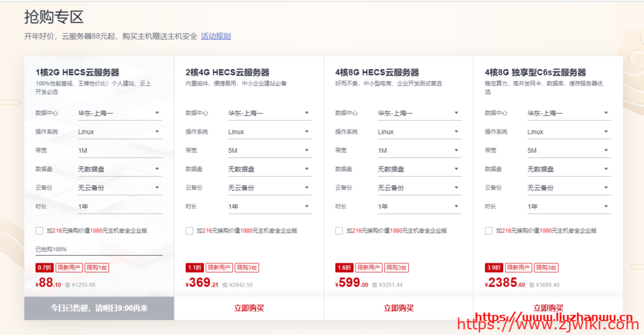Click the 已抢购100% progress bar

click(x=99, y=255)
